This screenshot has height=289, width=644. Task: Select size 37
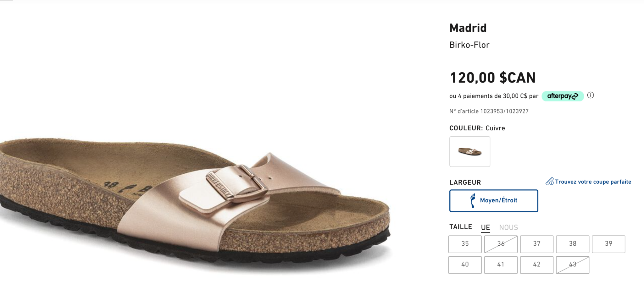point(536,244)
